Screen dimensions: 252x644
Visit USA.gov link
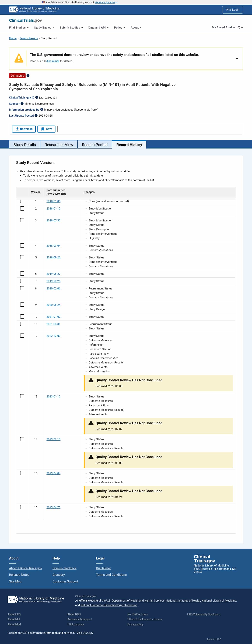tap(85, 633)
